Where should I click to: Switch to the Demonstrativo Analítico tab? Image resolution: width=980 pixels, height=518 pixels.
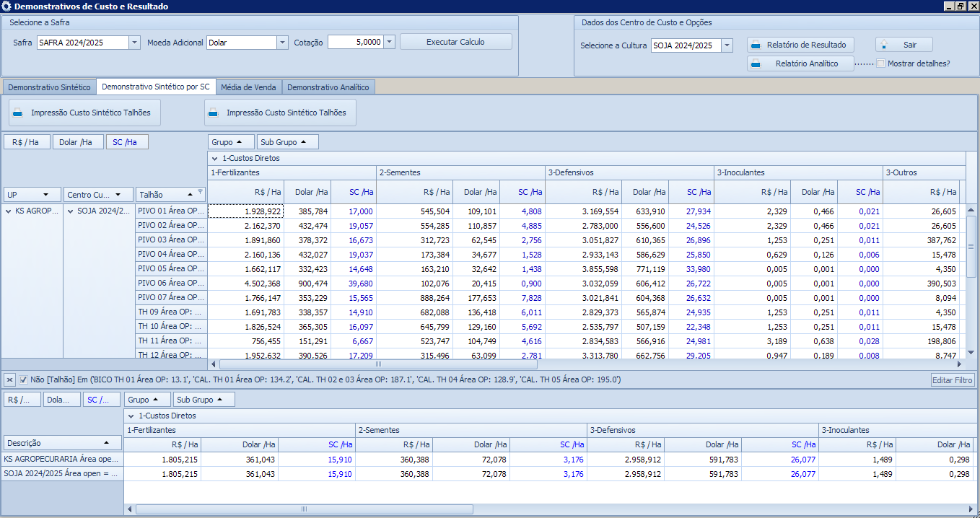(x=328, y=87)
